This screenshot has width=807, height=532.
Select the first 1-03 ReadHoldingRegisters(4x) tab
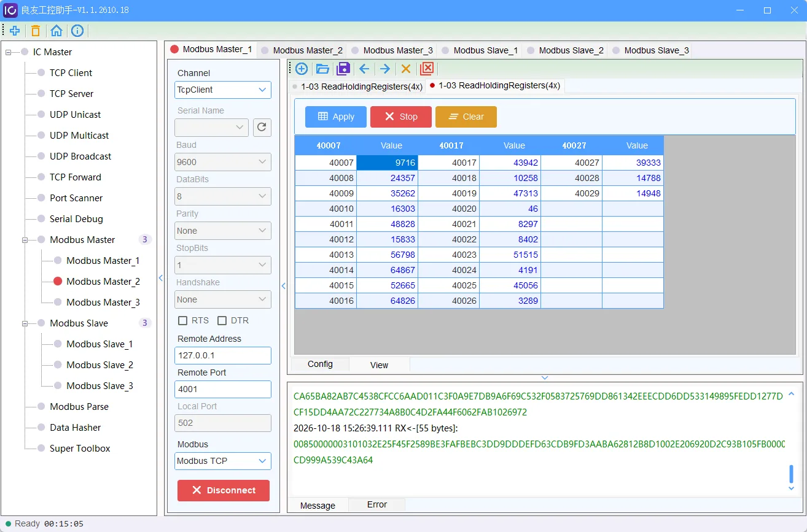click(x=357, y=87)
